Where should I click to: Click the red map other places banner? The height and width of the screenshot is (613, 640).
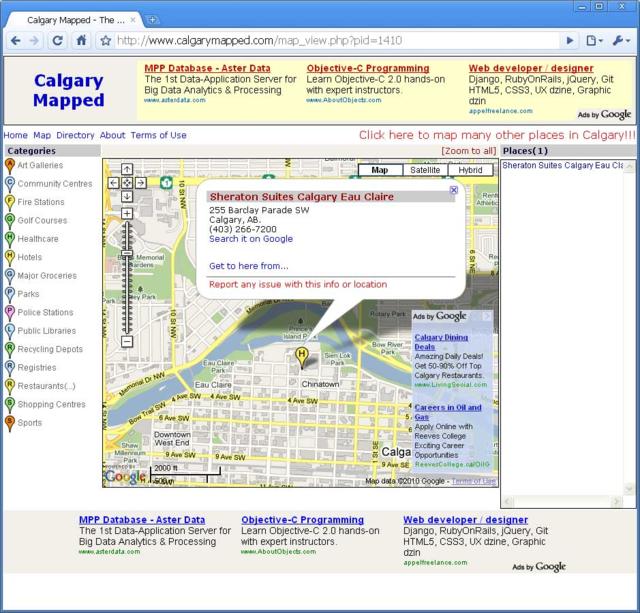[497, 135]
